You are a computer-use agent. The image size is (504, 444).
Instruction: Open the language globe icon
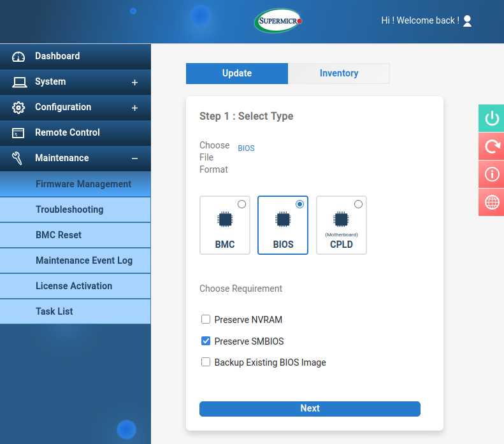point(492,202)
